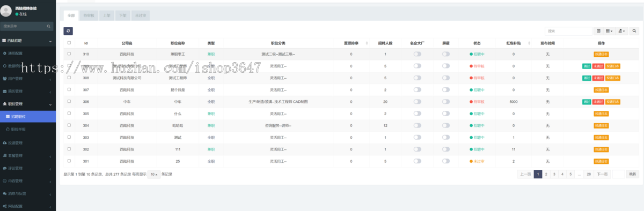
Task: Open the columns dropdown in table toolbar
Action: tap(609, 31)
